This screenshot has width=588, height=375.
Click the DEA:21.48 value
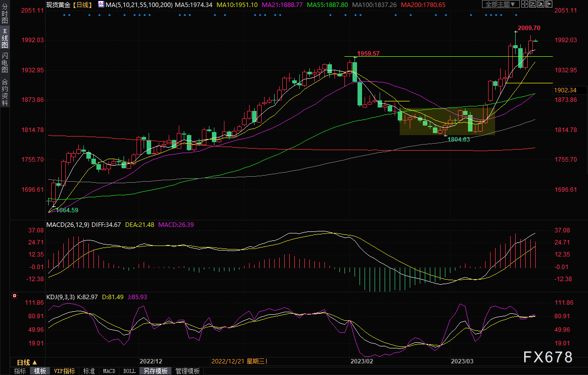click(x=140, y=224)
